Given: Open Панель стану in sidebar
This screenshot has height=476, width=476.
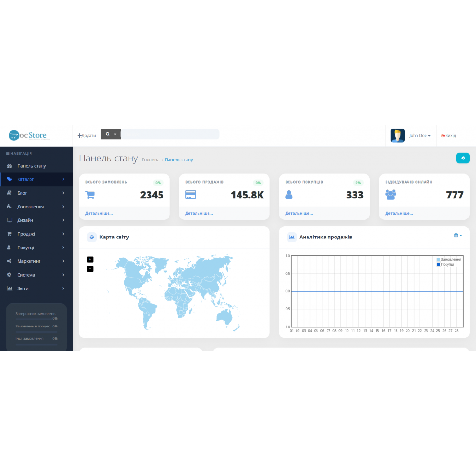Looking at the screenshot, I should [x=31, y=166].
